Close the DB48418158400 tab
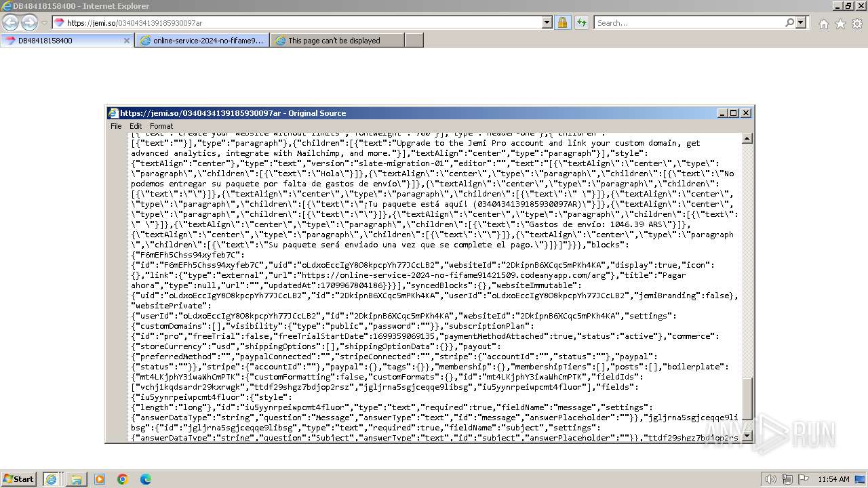The image size is (868, 488). click(x=126, y=41)
